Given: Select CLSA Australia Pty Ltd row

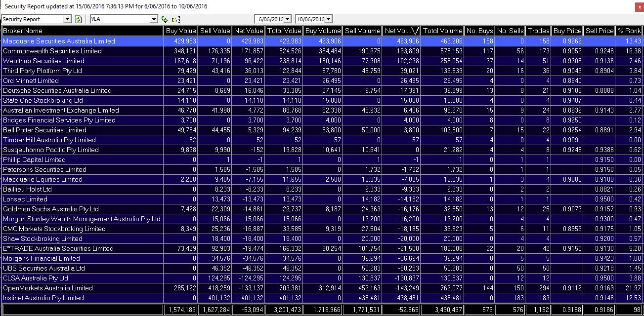Looking at the screenshot, I should [322, 278].
